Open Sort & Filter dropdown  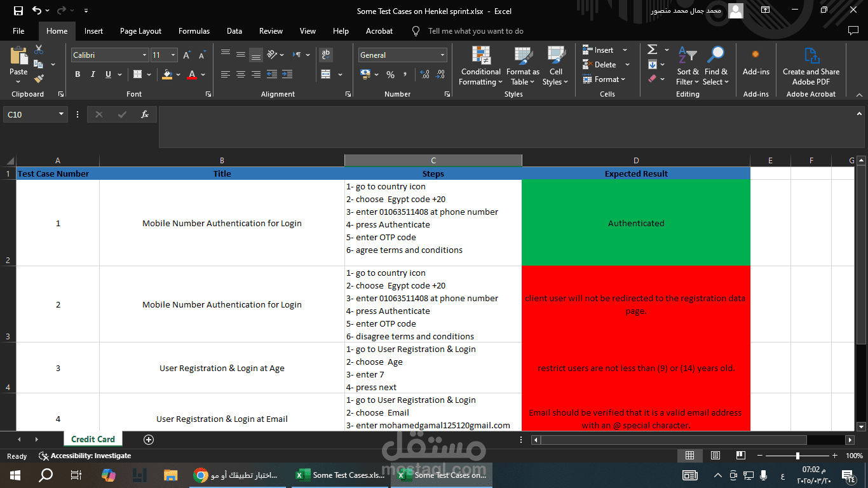pyautogui.click(x=687, y=66)
